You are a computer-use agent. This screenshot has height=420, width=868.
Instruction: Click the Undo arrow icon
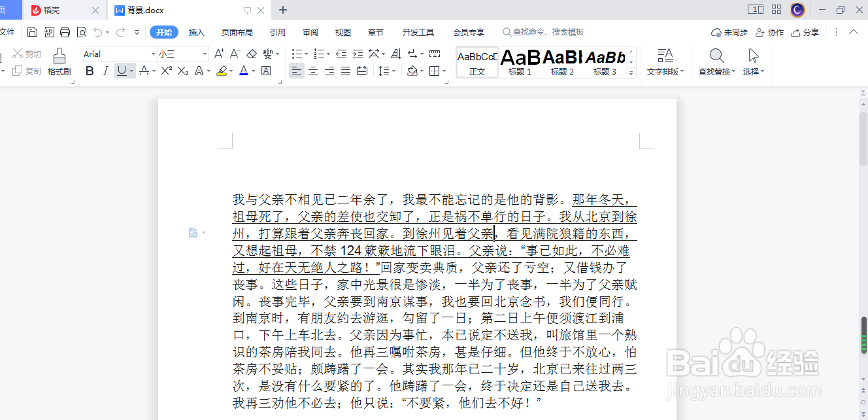click(x=97, y=32)
